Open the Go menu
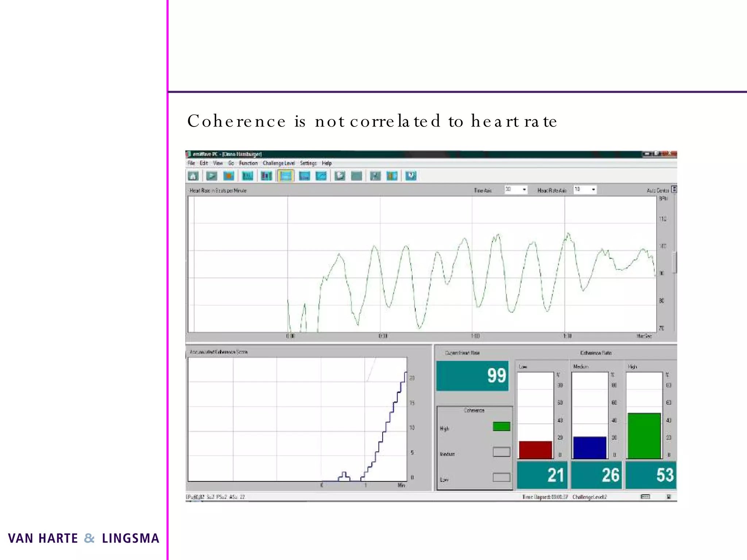747x560 pixels. click(x=231, y=163)
